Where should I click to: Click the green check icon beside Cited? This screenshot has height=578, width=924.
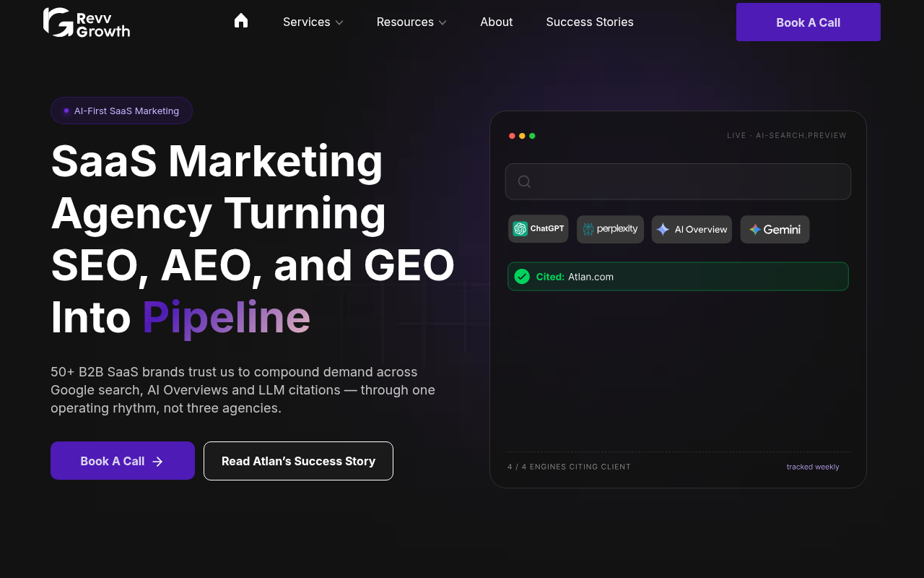point(522,277)
